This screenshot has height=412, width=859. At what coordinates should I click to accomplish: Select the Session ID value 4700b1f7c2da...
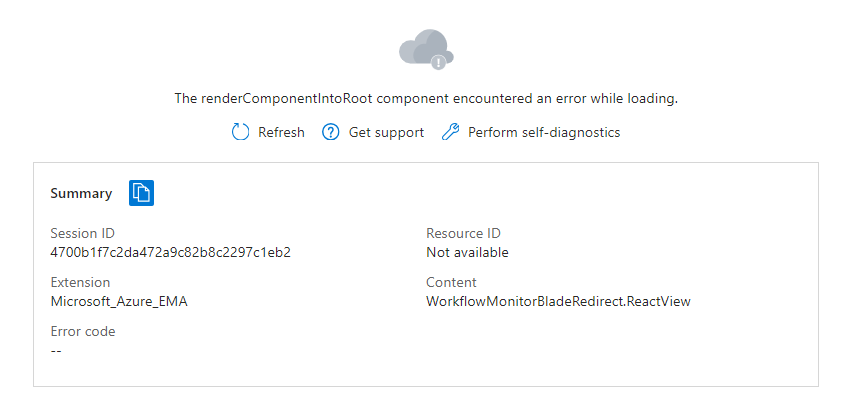tap(170, 252)
